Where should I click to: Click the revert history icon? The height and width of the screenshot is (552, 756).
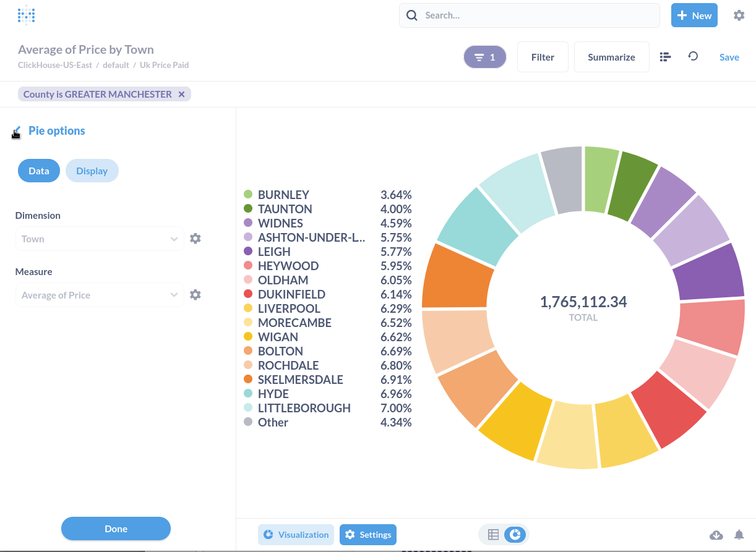[x=693, y=56]
